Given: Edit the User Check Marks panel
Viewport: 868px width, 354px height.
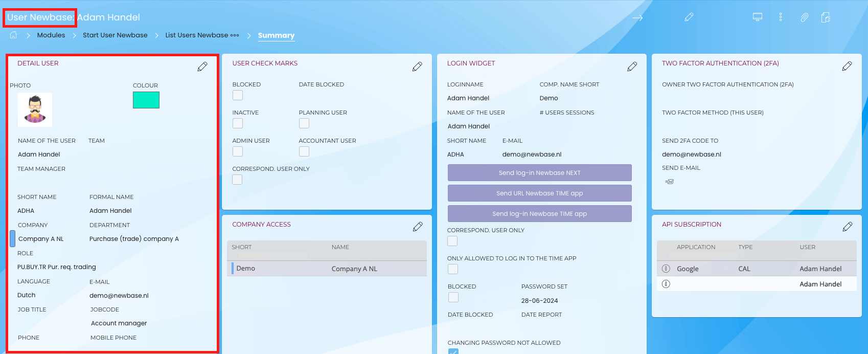Looking at the screenshot, I should [417, 67].
